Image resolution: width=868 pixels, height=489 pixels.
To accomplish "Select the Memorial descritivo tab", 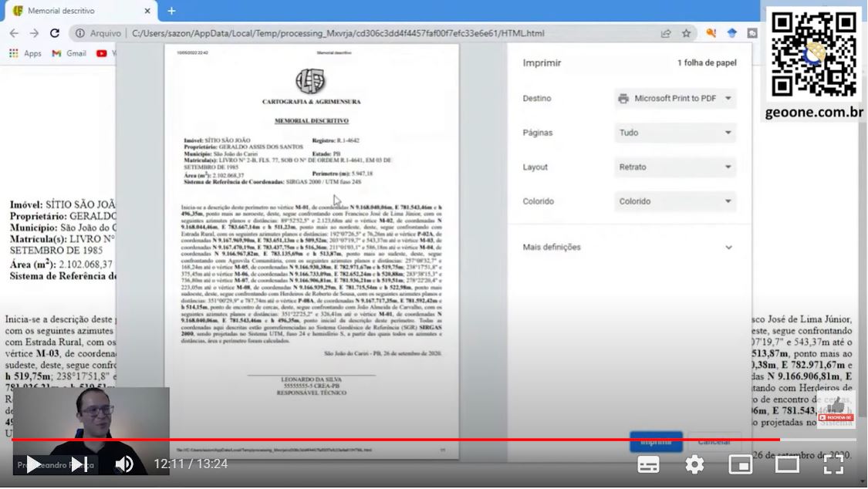I will point(81,11).
